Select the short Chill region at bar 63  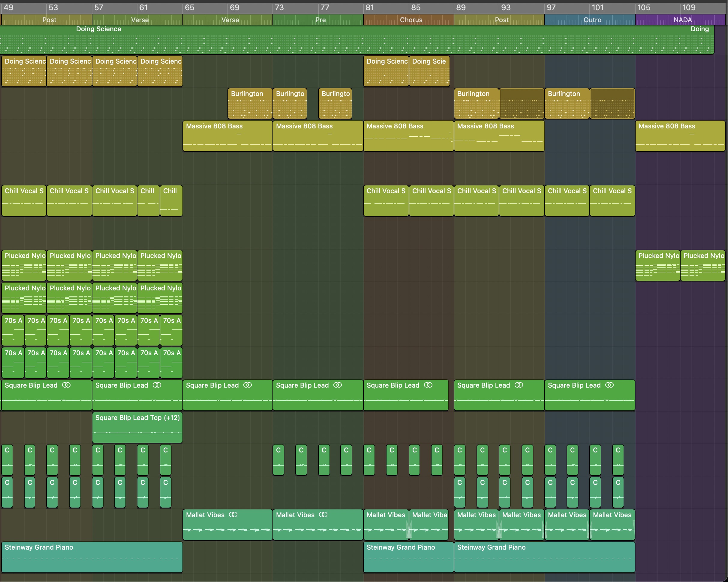(171, 200)
